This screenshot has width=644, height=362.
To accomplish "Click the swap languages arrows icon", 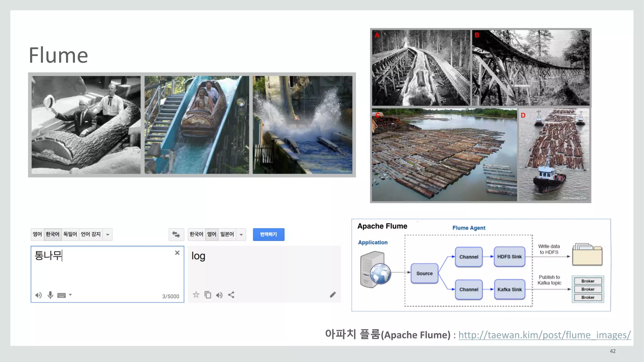I will pyautogui.click(x=176, y=234).
